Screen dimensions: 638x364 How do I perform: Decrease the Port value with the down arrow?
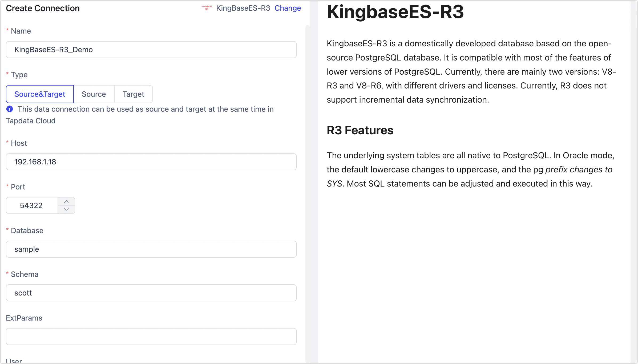(x=66, y=209)
